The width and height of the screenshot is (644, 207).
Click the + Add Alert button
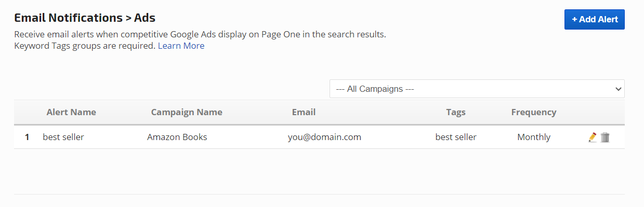[x=595, y=19]
